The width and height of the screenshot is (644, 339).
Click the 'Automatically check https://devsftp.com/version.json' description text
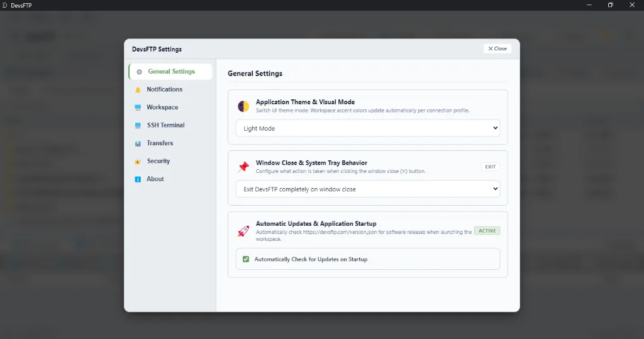364,235
